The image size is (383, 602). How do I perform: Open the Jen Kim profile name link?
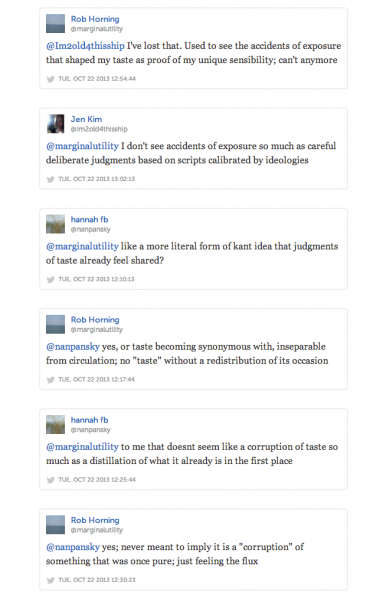point(86,119)
